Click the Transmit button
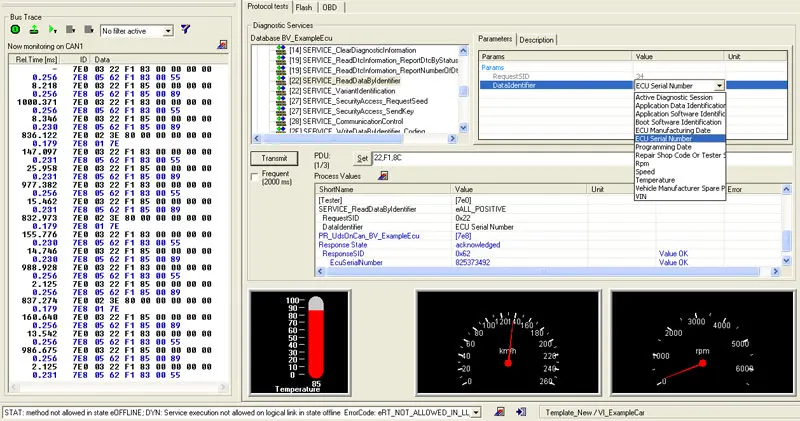 click(274, 158)
